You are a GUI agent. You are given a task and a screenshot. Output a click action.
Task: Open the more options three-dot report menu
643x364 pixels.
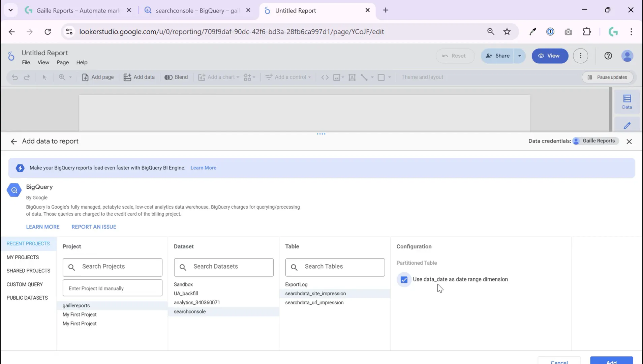click(x=580, y=56)
